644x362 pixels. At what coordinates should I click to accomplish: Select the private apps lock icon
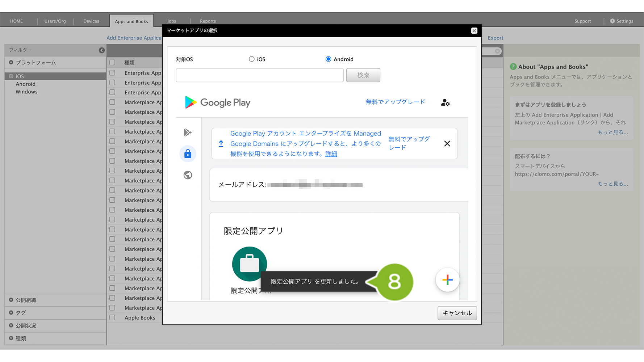pos(188,154)
